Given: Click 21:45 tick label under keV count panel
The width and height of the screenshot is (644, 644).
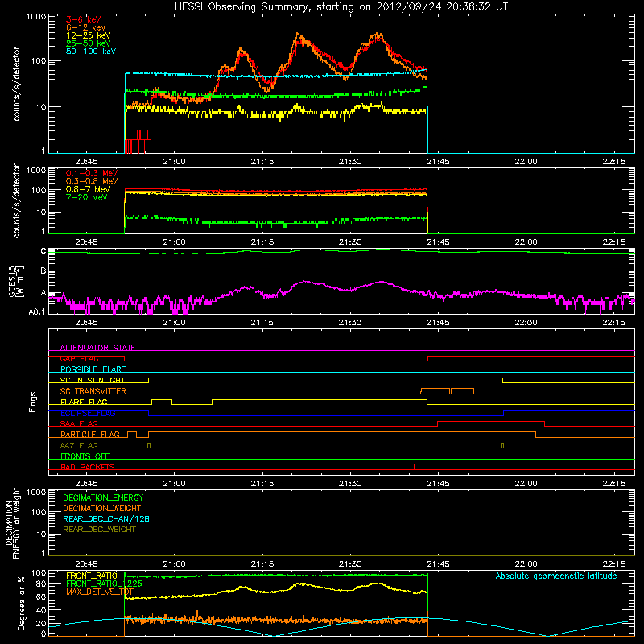Looking at the screenshot, I should point(438,162).
